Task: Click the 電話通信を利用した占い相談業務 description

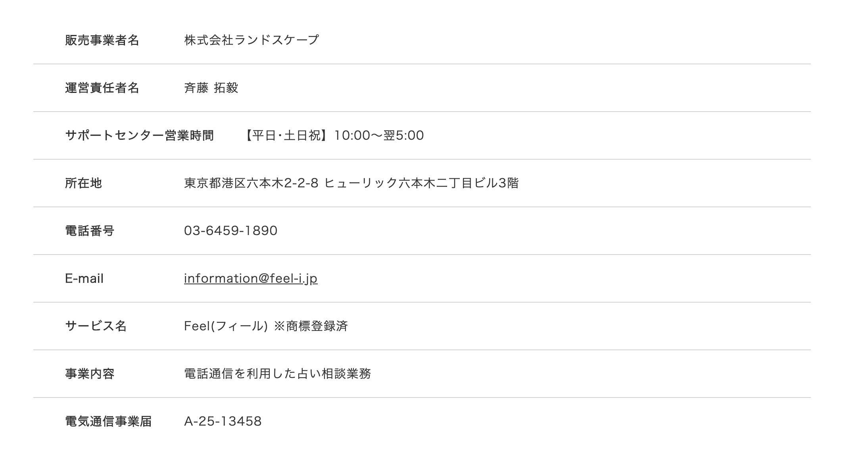Action: point(277,374)
